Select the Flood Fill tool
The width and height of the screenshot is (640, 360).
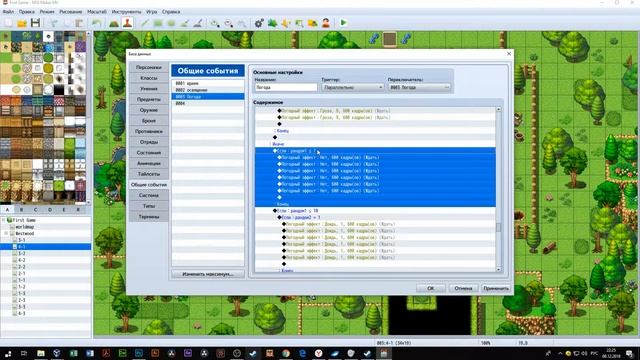pyautogui.click(x=184, y=23)
